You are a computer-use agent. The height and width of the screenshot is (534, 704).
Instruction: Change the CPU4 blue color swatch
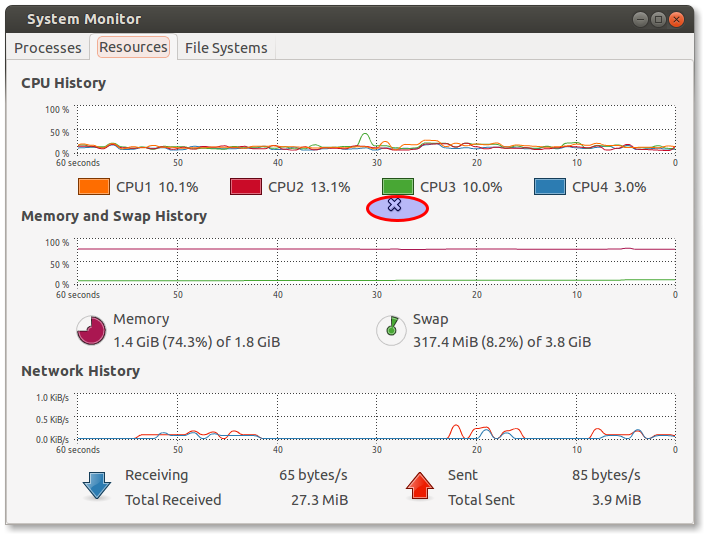pos(549,187)
